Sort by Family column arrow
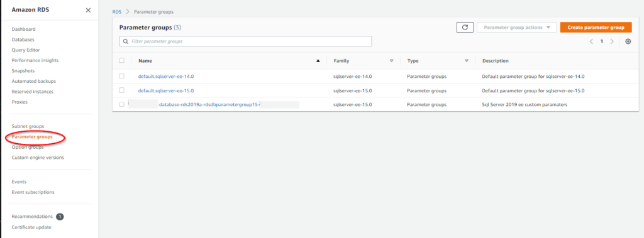This screenshot has width=644, height=238. [x=391, y=61]
